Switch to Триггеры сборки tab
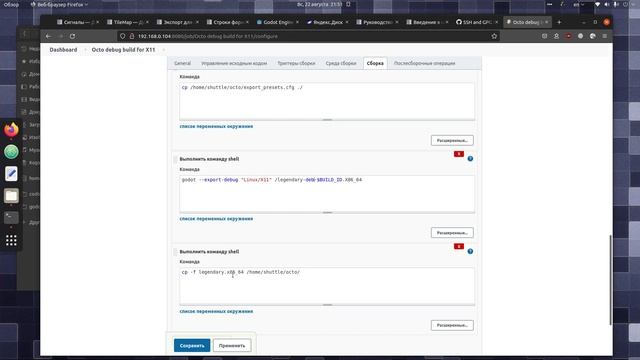Image resolution: width=640 pixels, height=360 pixels. click(296, 63)
